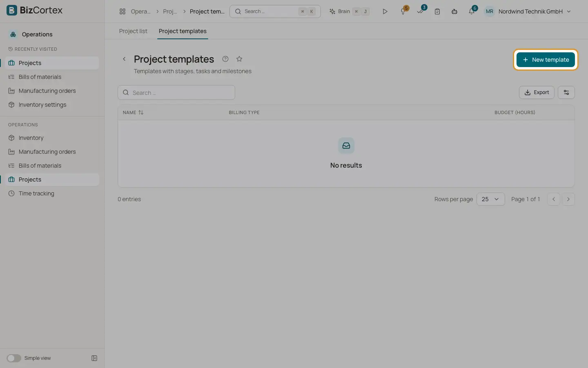The height and width of the screenshot is (368, 588).
Task: Click the play icon in top bar
Action: click(385, 11)
